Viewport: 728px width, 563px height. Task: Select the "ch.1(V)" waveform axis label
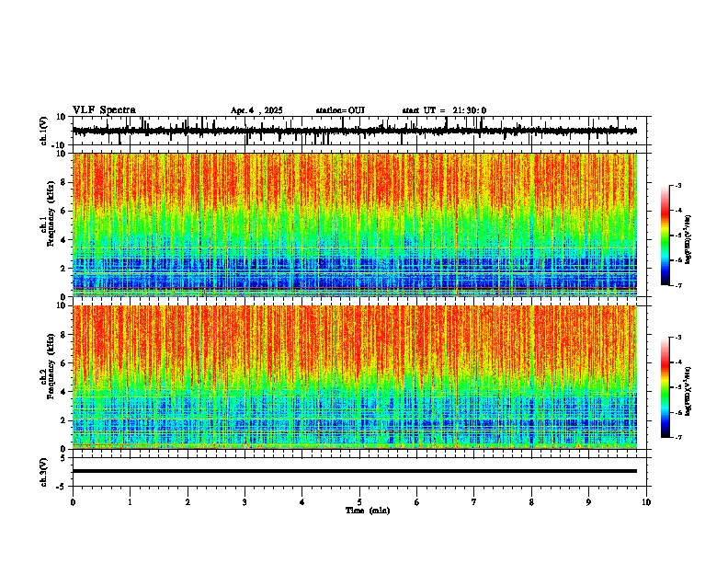point(44,131)
